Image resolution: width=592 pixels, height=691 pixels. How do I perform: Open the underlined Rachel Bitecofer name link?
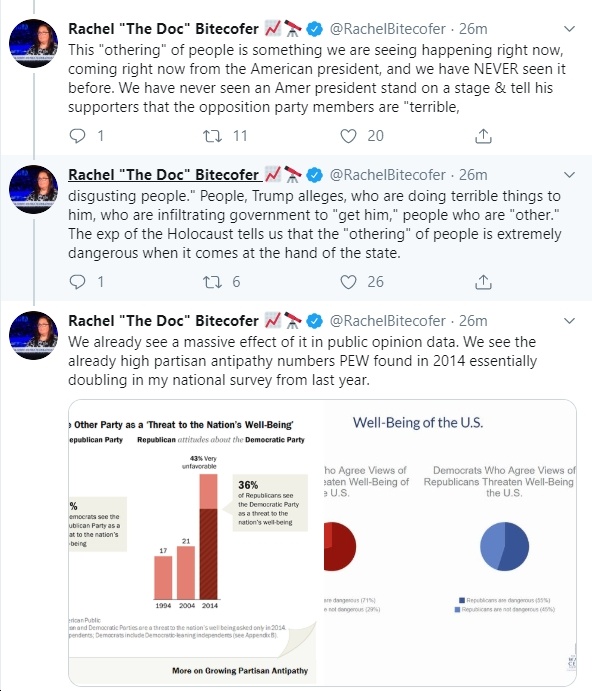pyautogui.click(x=163, y=175)
